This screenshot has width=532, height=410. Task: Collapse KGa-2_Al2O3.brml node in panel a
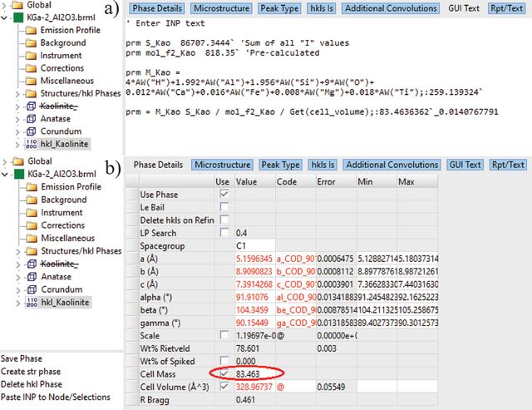click(4, 17)
